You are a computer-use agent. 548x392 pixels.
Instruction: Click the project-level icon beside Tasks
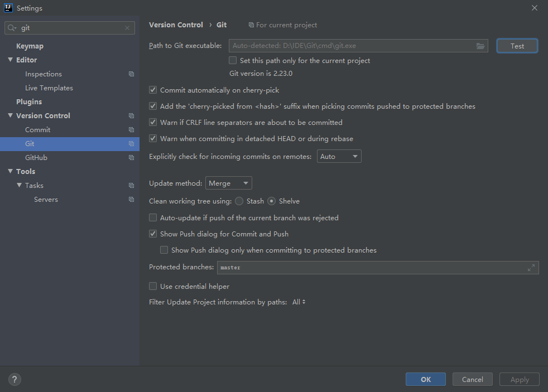(x=131, y=186)
